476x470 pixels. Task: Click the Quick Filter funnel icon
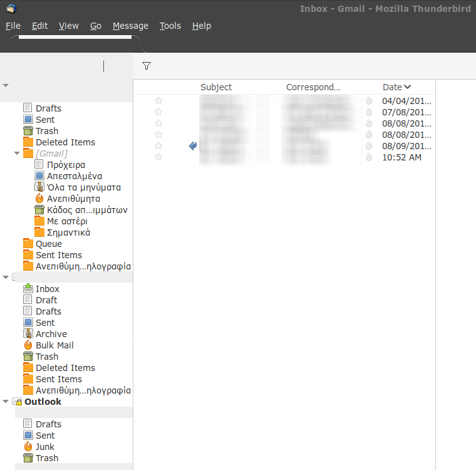pos(147,66)
